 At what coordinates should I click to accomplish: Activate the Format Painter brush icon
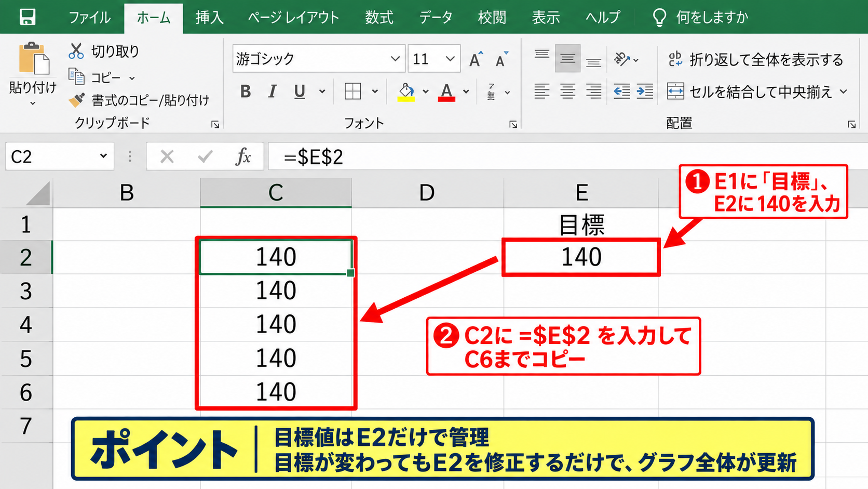coord(77,100)
